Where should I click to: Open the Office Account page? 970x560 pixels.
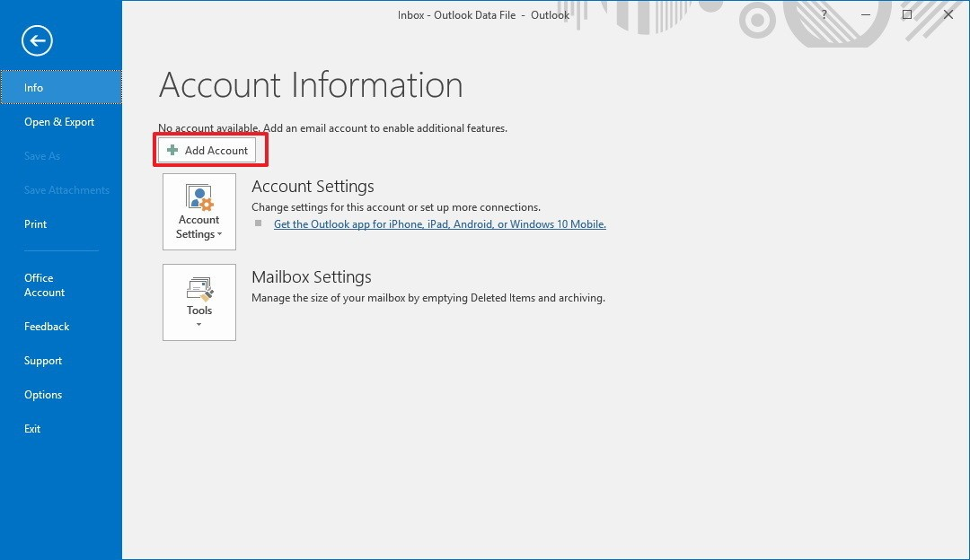coord(44,284)
